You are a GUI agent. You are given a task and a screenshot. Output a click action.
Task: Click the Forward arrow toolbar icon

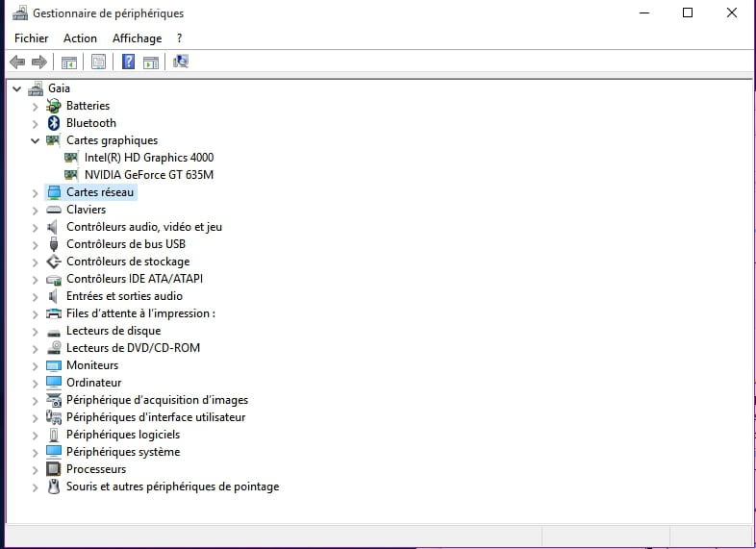[39, 62]
